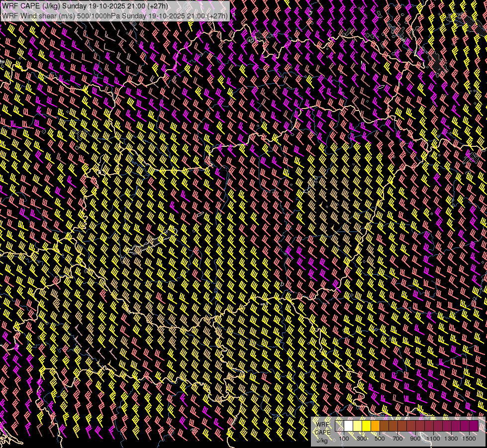Select the 1100 legend scale label
The image size is (487, 448).
click(433, 439)
